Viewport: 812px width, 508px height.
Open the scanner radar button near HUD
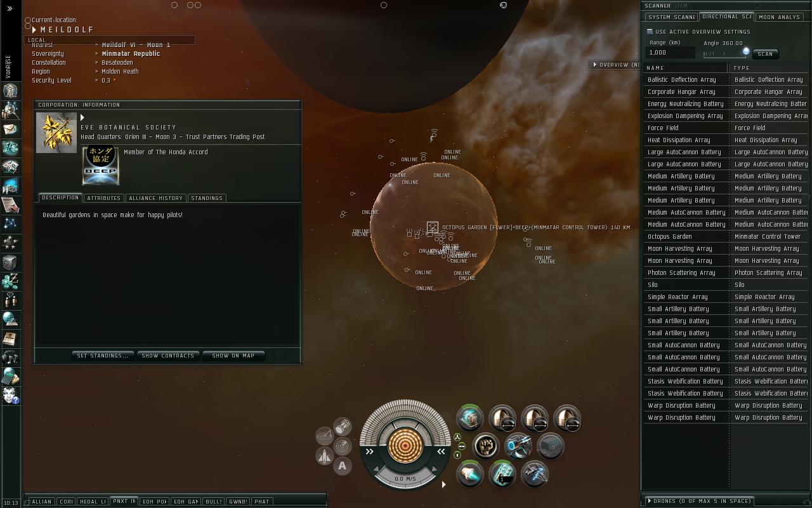point(343,446)
